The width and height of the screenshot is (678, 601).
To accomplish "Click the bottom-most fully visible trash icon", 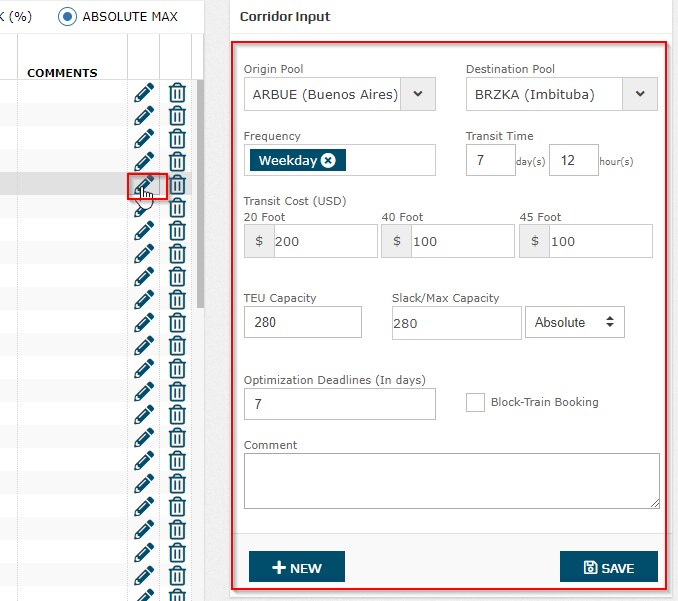I will [x=177, y=575].
